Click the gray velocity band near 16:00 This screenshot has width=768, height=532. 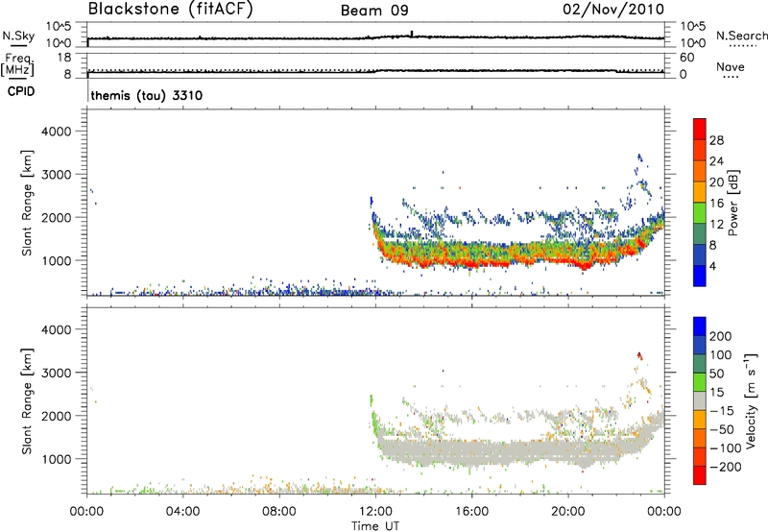(472, 451)
